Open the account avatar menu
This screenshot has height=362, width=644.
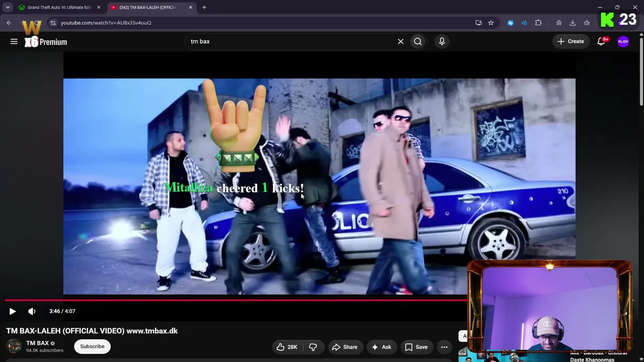[x=623, y=42]
